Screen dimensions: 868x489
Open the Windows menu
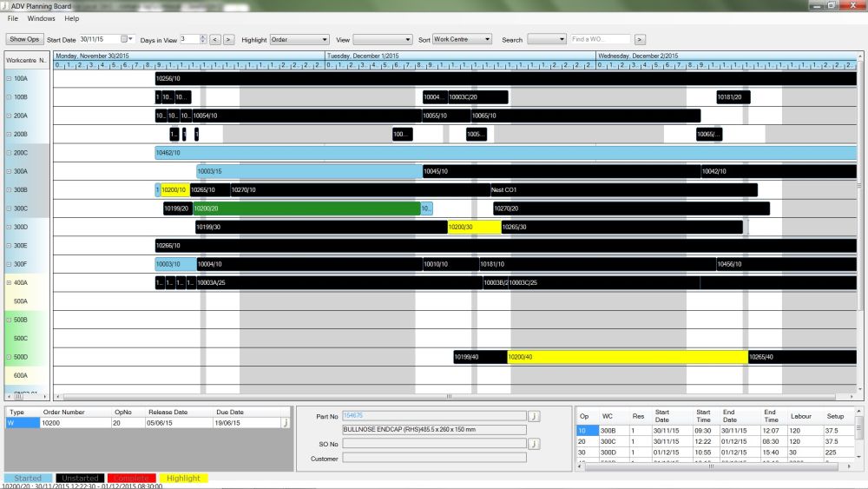pos(41,18)
